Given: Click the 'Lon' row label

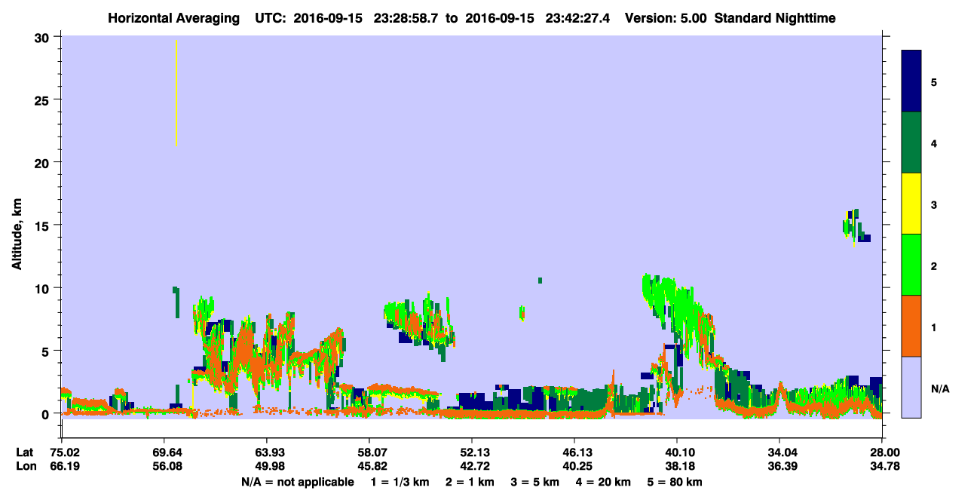Looking at the screenshot, I should [x=25, y=466].
